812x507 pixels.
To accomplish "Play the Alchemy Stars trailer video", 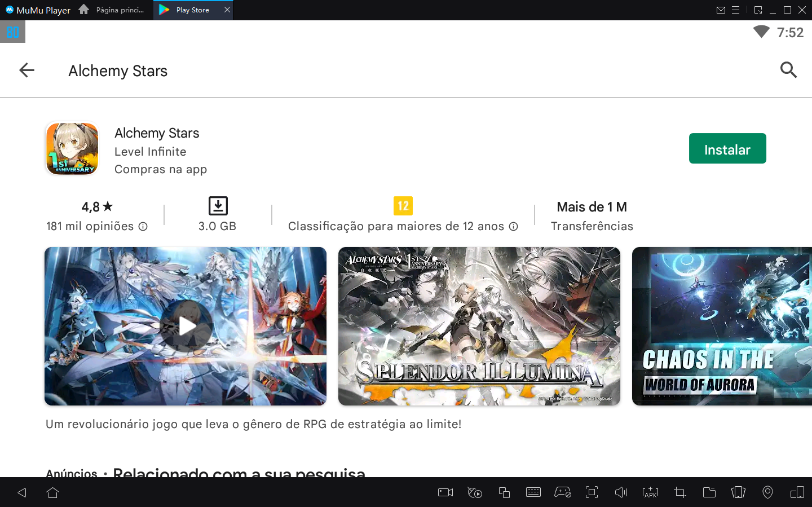I will click(x=186, y=326).
